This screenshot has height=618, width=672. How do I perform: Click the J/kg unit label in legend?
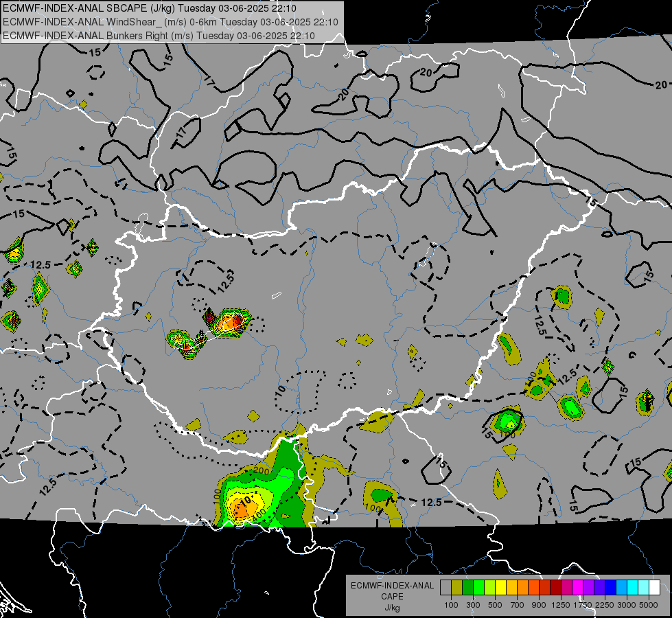coord(392,608)
